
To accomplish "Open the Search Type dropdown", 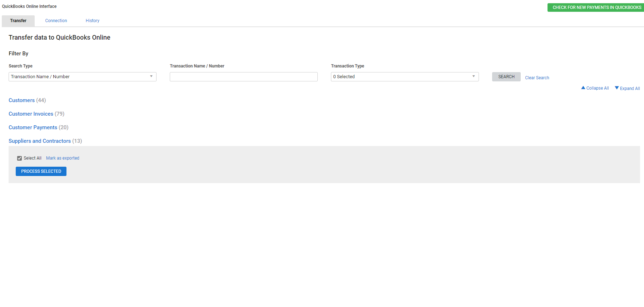I will pyautogui.click(x=83, y=77).
